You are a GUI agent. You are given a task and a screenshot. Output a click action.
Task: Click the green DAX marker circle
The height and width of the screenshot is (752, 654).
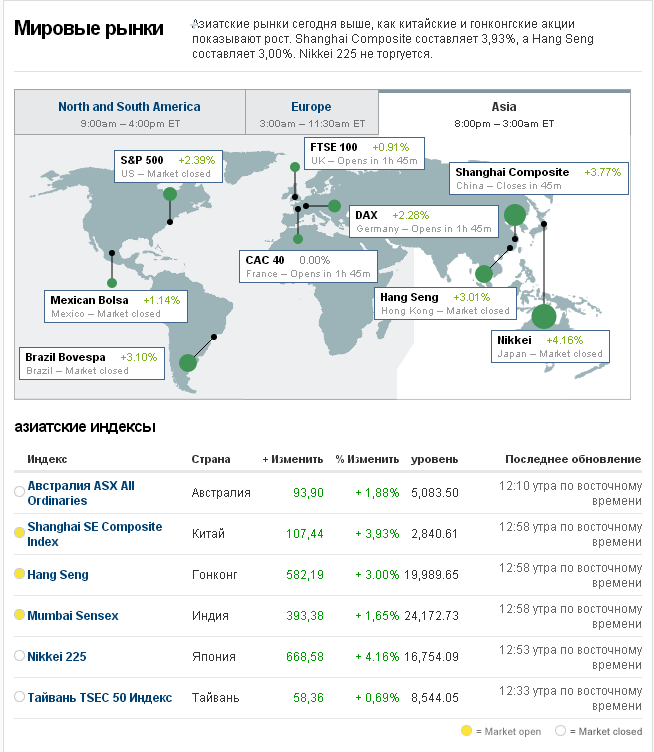tap(335, 206)
